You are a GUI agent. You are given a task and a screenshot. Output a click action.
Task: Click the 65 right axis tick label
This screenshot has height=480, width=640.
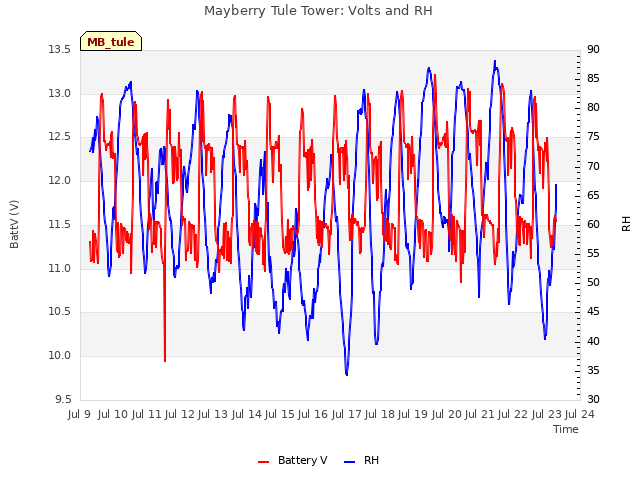pyautogui.click(x=593, y=196)
